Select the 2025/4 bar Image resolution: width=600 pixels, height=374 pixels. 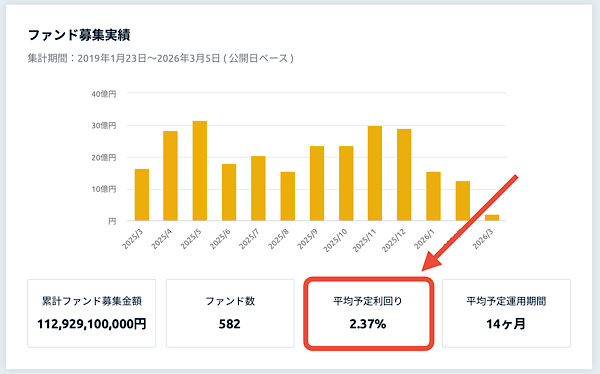coord(170,176)
